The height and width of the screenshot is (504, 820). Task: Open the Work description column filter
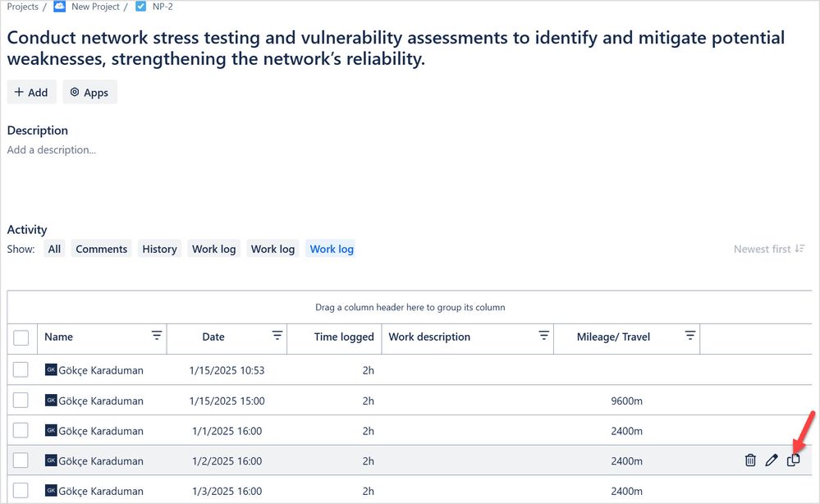point(544,336)
